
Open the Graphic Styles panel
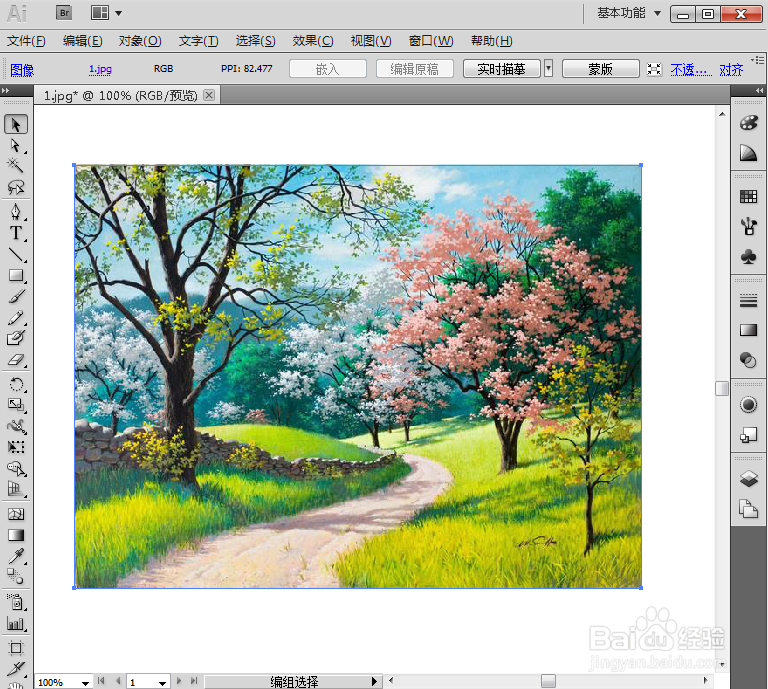point(748,435)
